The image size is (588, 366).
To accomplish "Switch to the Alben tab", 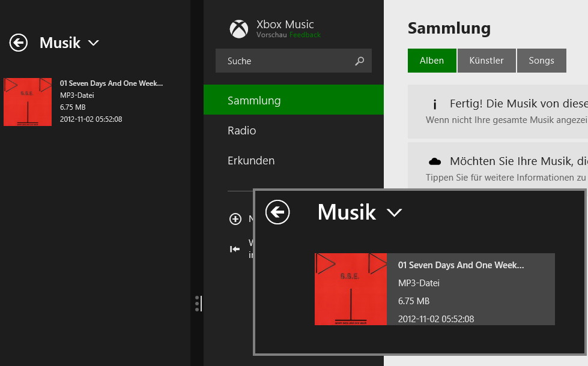I will point(432,61).
